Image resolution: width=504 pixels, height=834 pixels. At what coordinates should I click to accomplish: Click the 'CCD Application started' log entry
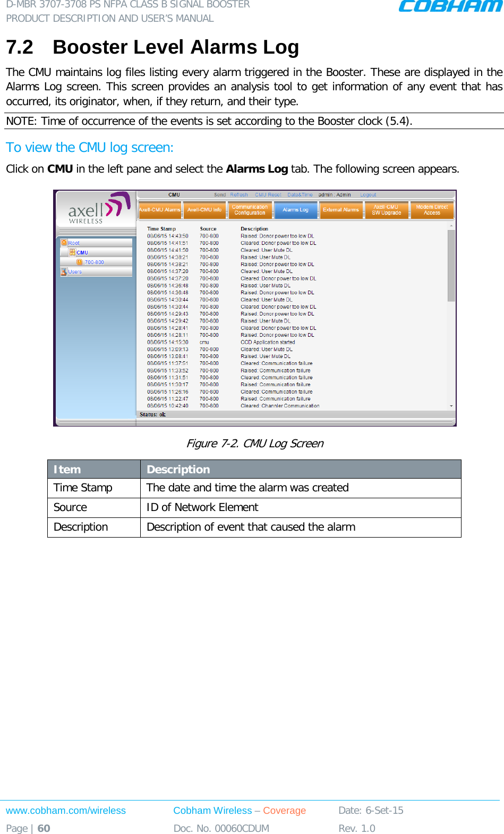(x=268, y=342)
